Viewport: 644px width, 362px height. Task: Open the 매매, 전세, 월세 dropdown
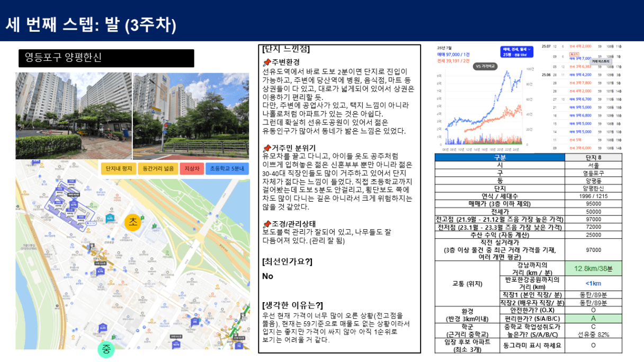pyautogui.click(x=516, y=52)
